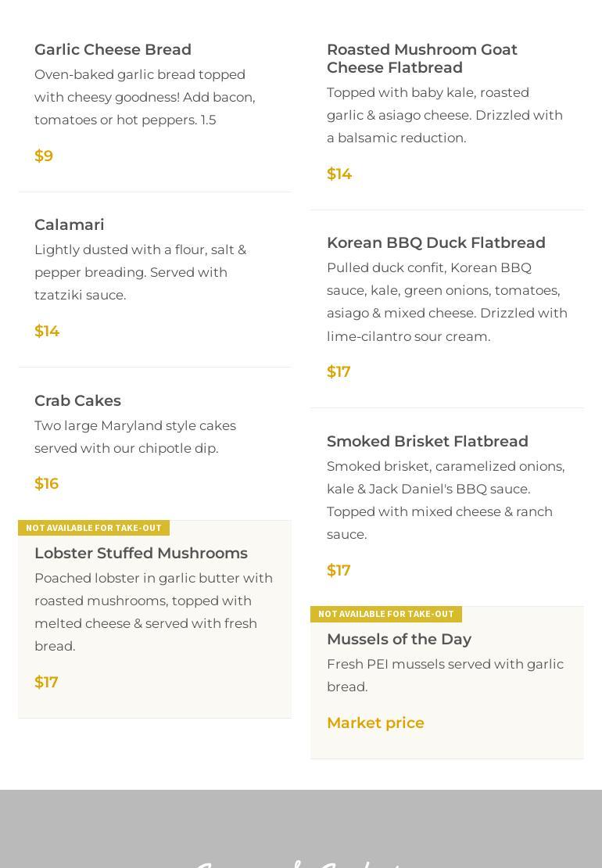Open the Korean BBQ Duck Flatbread item
This screenshot has height=868, width=602.
coord(435,242)
